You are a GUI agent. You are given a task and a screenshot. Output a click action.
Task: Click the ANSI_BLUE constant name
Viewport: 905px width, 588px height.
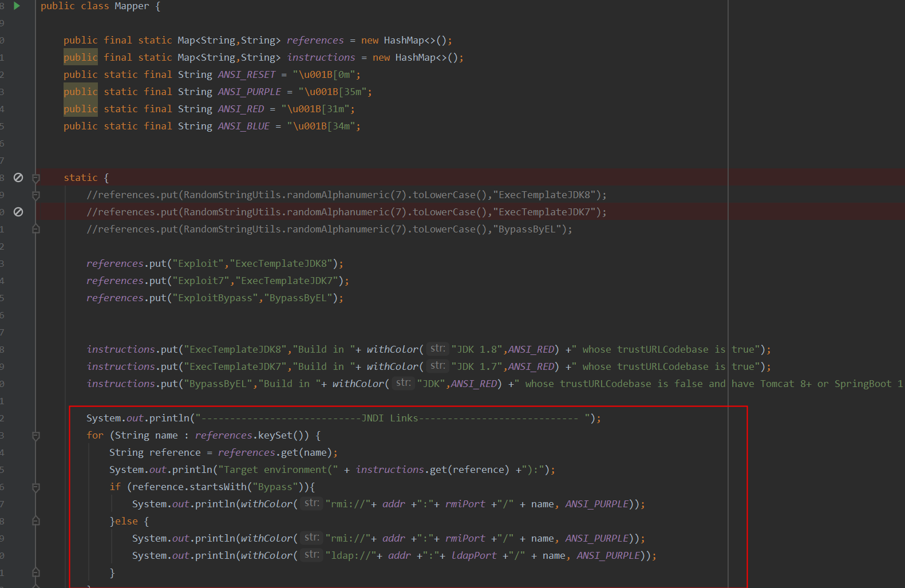[244, 127]
